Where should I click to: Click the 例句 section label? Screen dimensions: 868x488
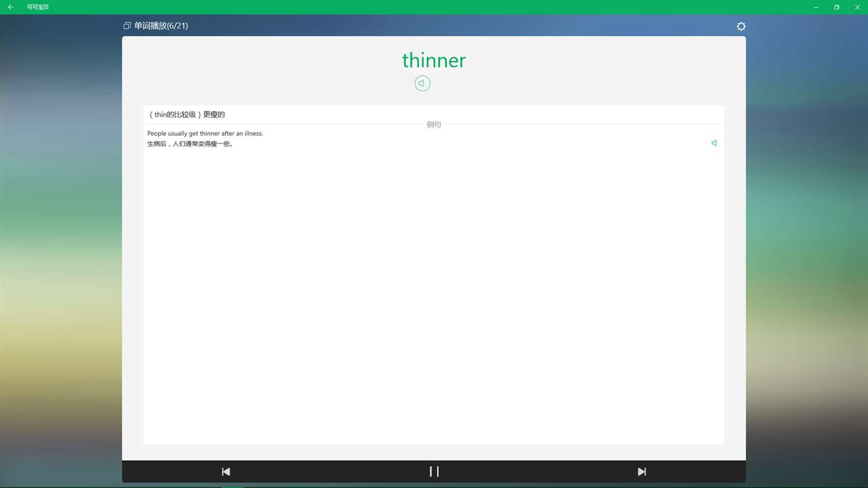pyautogui.click(x=434, y=125)
